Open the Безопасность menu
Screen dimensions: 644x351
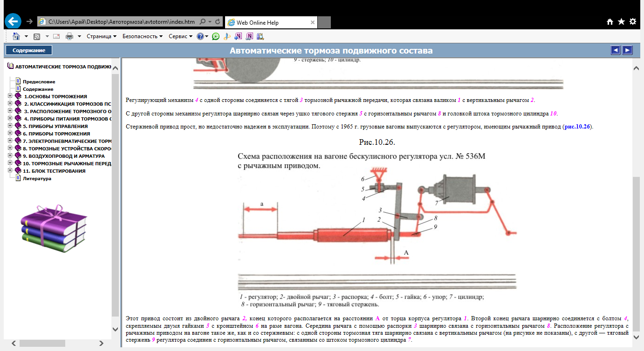point(143,36)
